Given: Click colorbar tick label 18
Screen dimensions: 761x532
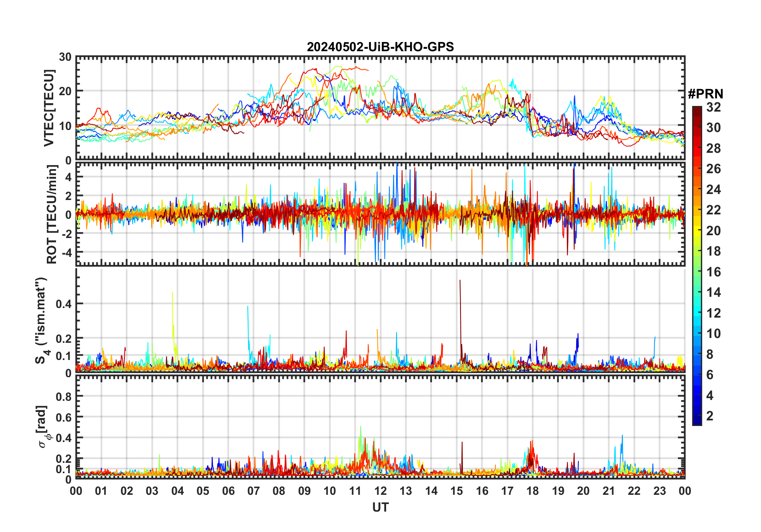Looking at the screenshot, I should (x=713, y=251).
